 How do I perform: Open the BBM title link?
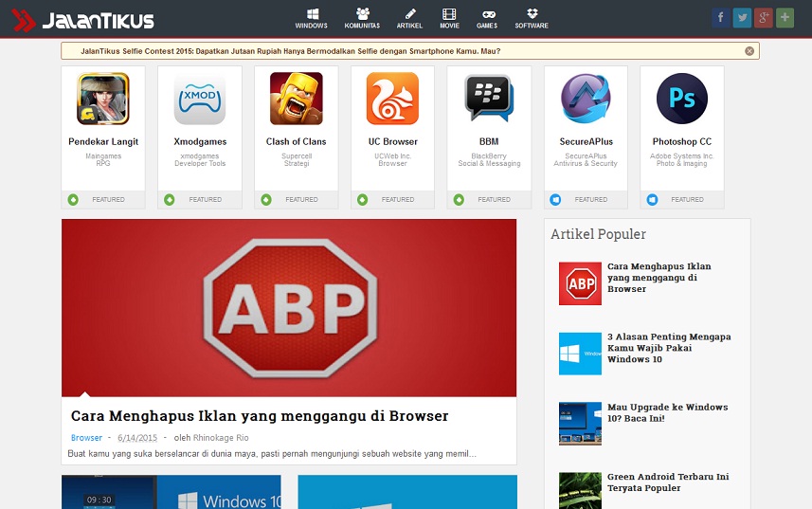click(489, 142)
